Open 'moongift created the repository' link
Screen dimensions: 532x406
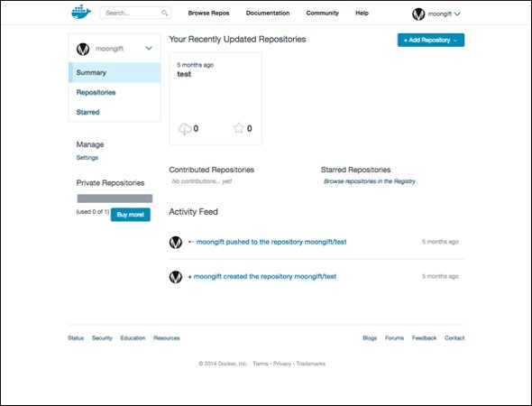click(264, 277)
